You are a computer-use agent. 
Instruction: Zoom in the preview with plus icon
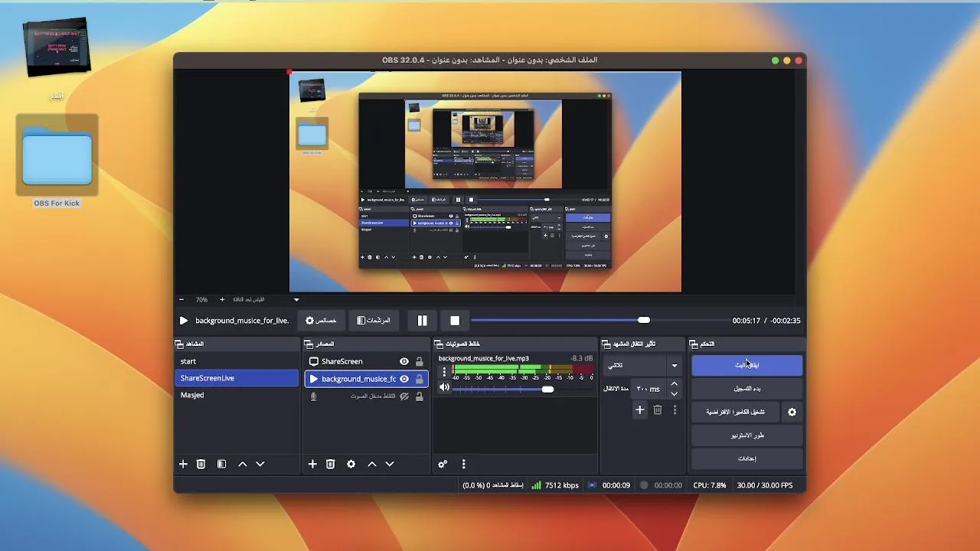click(222, 300)
